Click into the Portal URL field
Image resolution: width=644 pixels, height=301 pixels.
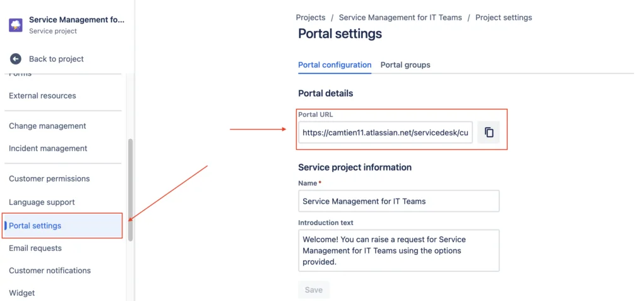[386, 132]
